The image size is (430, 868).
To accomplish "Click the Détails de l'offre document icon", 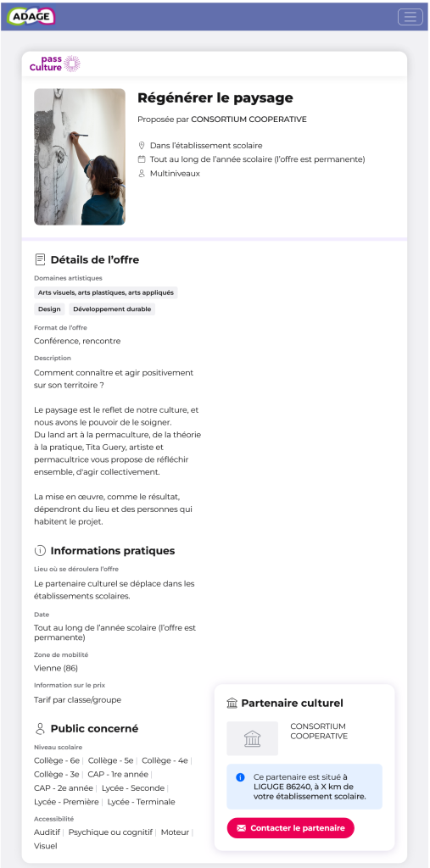I will [40, 259].
